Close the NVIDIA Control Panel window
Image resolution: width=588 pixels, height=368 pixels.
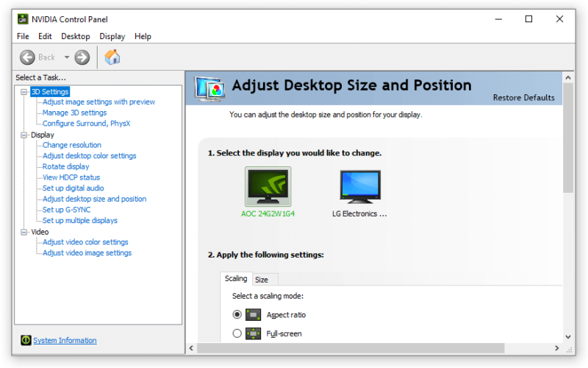[x=559, y=19]
